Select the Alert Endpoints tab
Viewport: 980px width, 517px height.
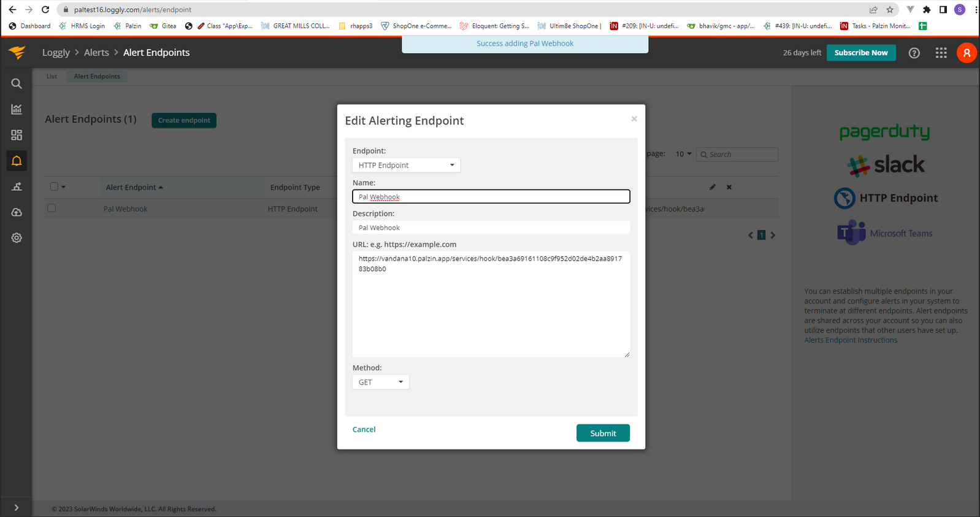[x=97, y=76]
